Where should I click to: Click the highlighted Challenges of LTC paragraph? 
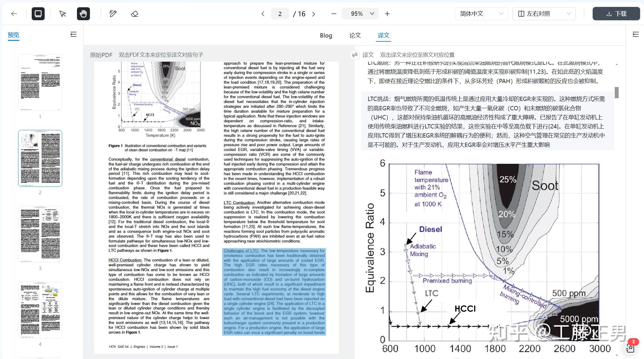tap(274, 292)
